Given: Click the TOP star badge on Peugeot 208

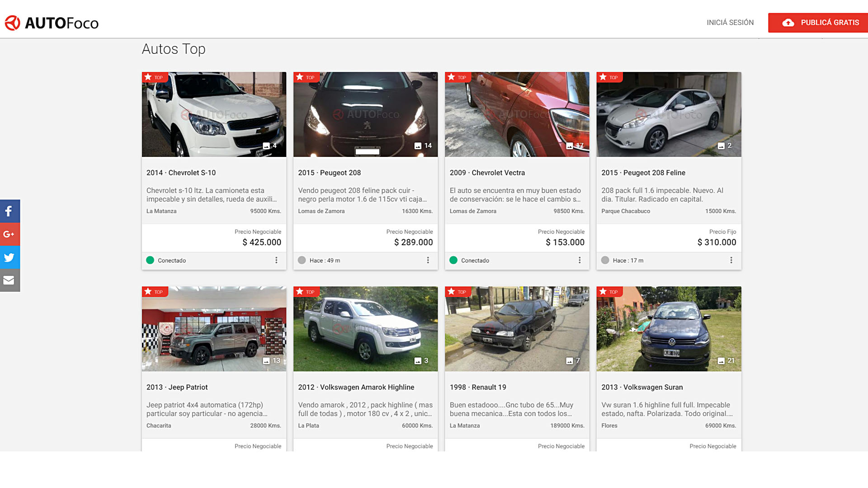Looking at the screenshot, I should tap(306, 77).
